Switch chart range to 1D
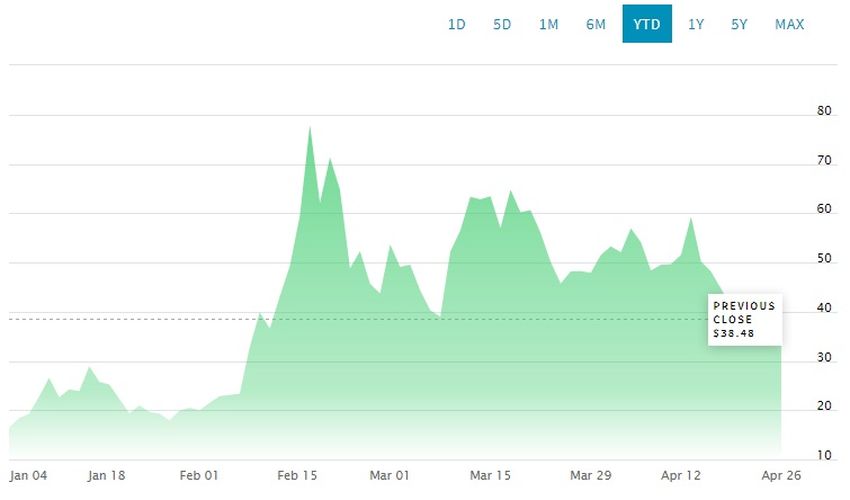The height and width of the screenshot is (500, 850). [x=456, y=24]
